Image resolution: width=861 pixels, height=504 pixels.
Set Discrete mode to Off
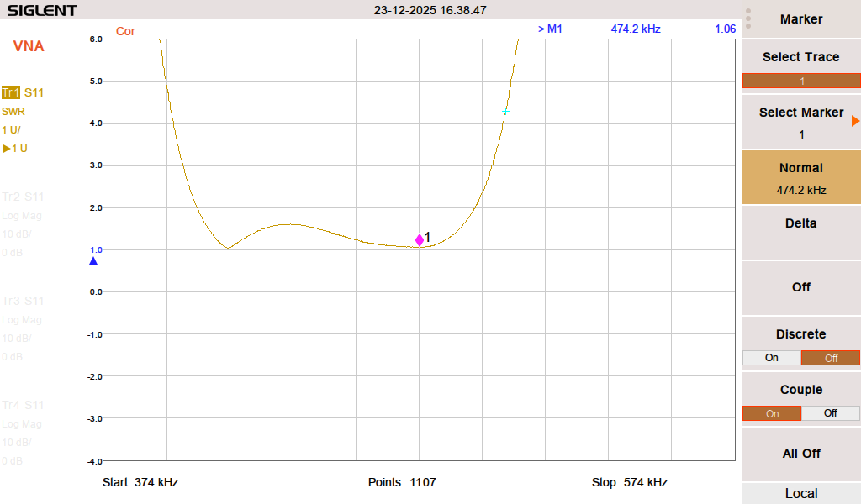pyautogui.click(x=830, y=358)
